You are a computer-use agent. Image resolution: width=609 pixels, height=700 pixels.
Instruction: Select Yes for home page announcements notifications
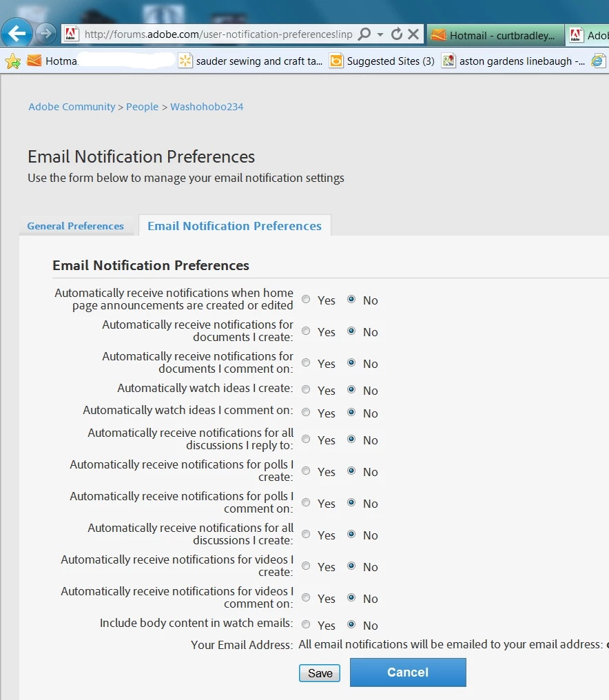click(306, 299)
